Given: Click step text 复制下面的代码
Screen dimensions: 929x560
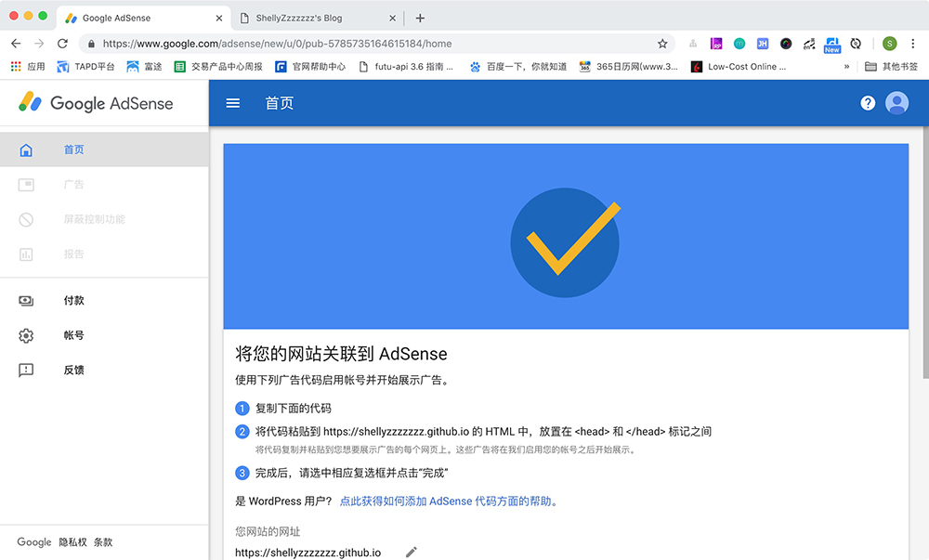Looking at the screenshot, I should click(294, 409).
